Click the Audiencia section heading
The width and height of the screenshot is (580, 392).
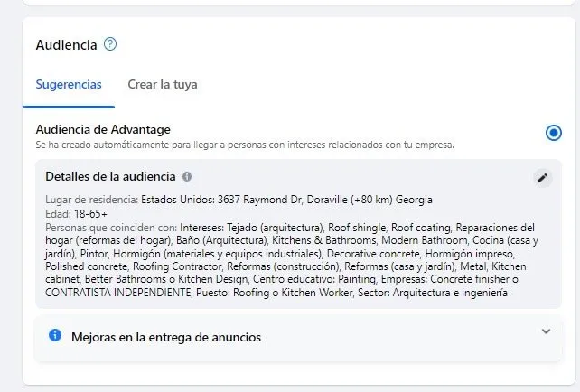pos(66,44)
